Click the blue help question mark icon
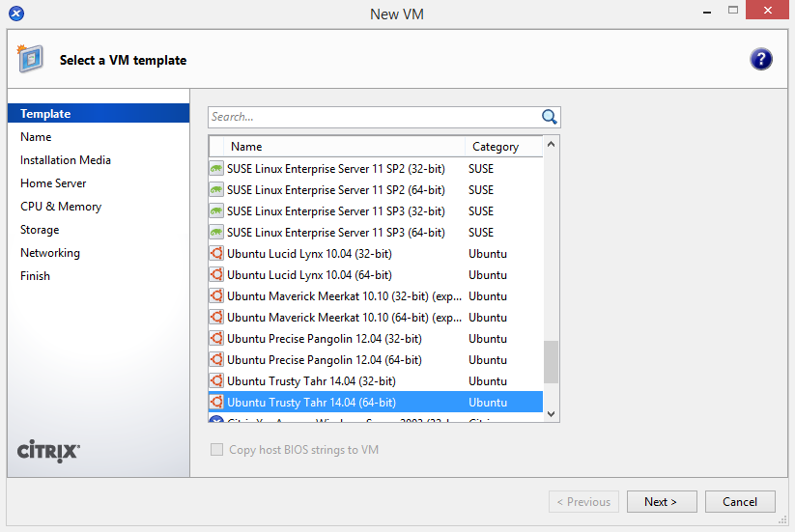This screenshot has height=532, width=795. 760,59
